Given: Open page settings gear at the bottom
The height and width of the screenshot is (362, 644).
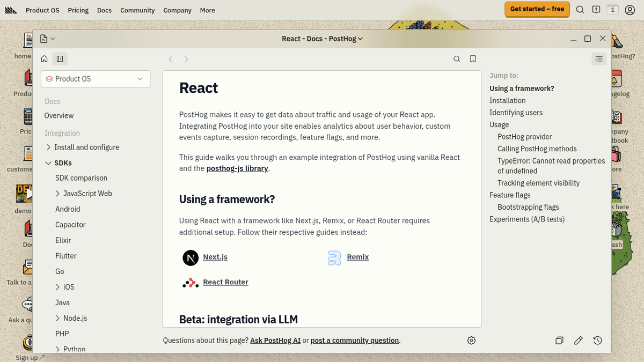Looking at the screenshot, I should click(x=471, y=341).
